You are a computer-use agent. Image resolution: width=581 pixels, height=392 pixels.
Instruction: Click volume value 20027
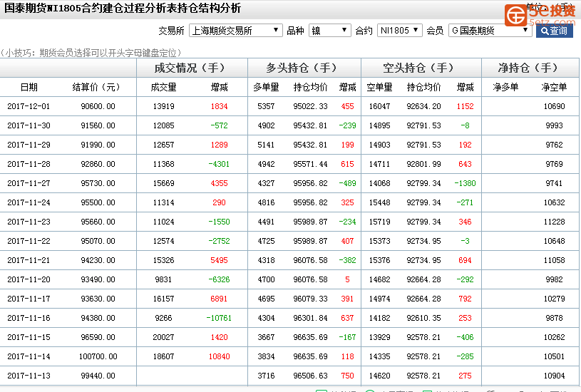pos(163,338)
